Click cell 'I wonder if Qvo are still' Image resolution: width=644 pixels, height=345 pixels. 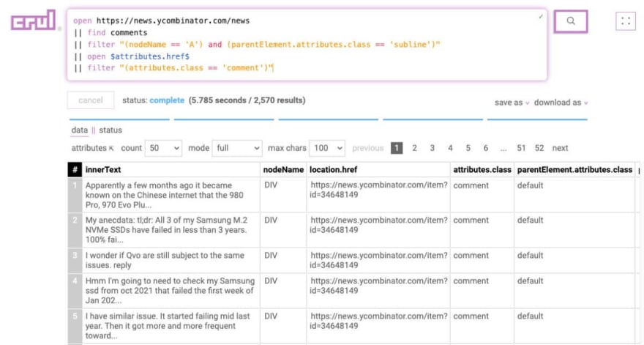coord(171,260)
